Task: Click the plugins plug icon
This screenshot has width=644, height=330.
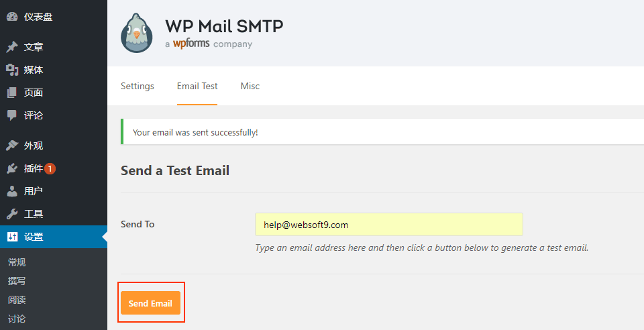Action: (12, 168)
